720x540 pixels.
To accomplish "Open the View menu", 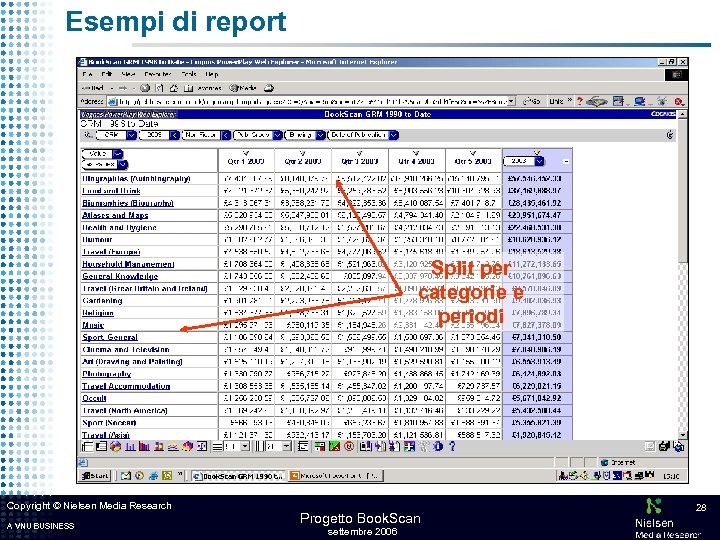I will tap(129, 74).
